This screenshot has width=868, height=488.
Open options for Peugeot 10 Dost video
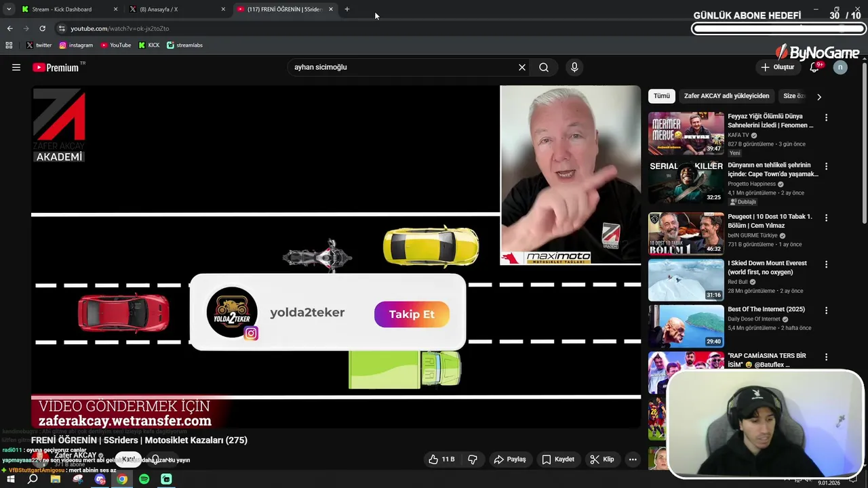(x=826, y=218)
